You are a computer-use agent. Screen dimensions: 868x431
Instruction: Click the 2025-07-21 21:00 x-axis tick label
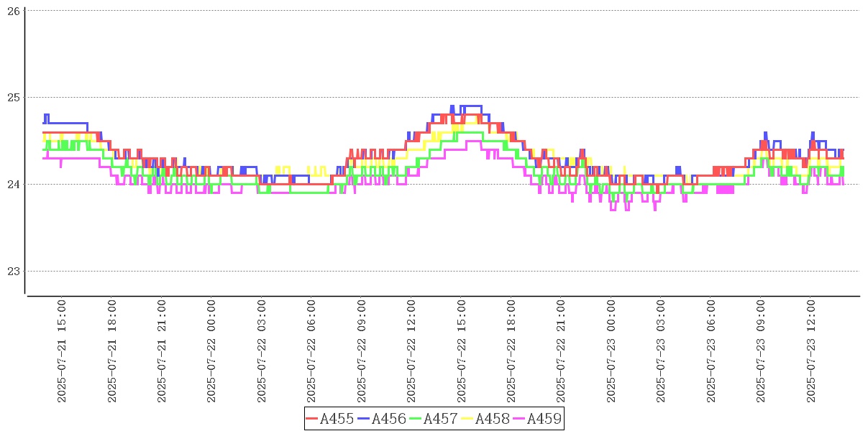click(162, 351)
